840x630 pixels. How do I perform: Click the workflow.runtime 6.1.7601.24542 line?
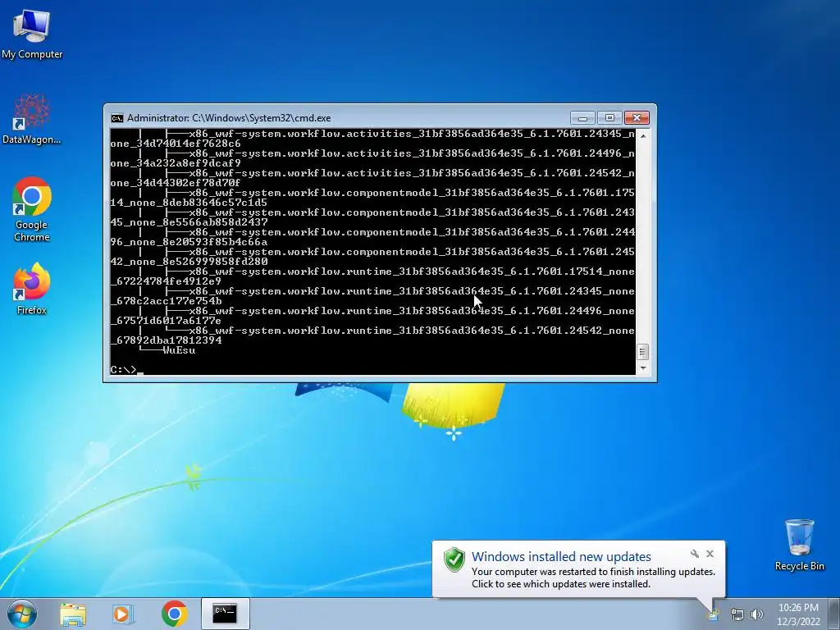(412, 331)
